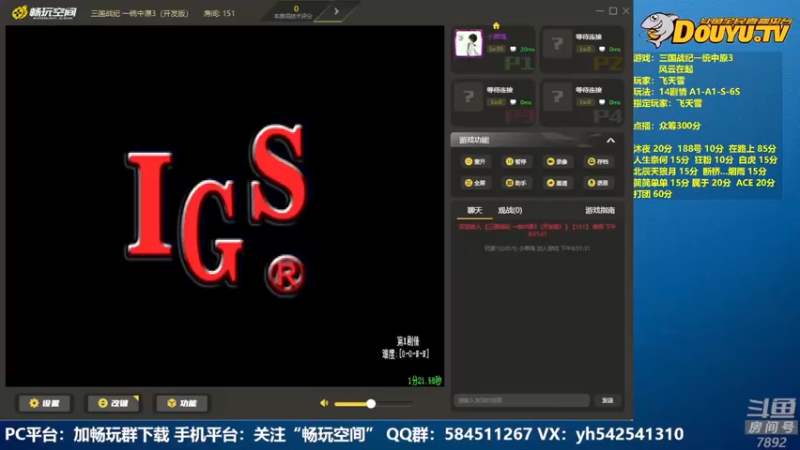Click the empty P3 player slot avatar
Image resolution: width=800 pixels, height=450 pixels.
point(468,97)
